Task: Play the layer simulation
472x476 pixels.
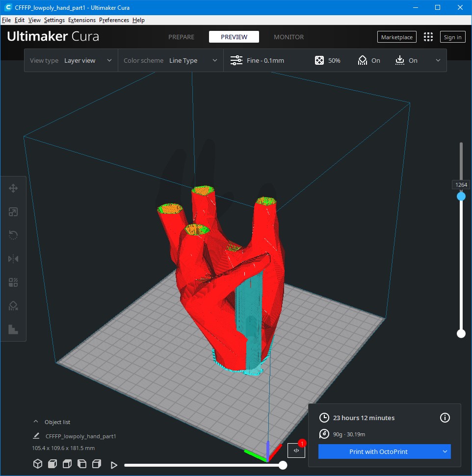Action: click(114, 465)
